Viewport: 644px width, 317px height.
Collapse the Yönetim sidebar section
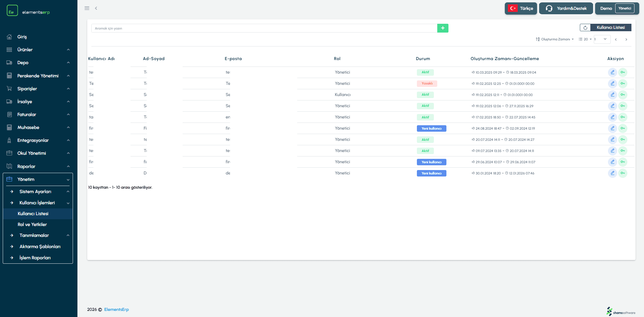pos(38,179)
